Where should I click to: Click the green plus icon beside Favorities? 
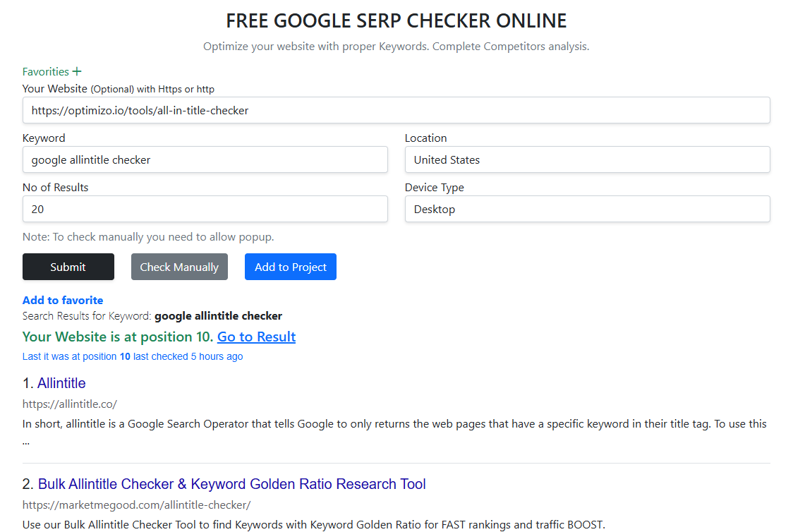(77, 71)
